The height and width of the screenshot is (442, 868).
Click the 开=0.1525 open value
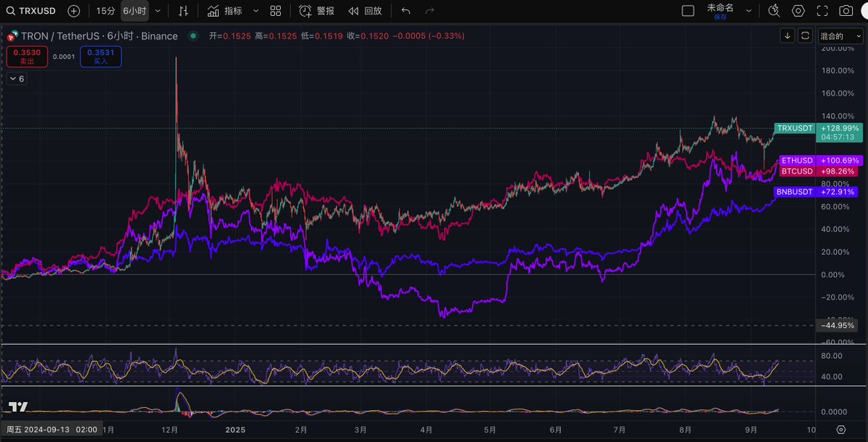pos(229,36)
